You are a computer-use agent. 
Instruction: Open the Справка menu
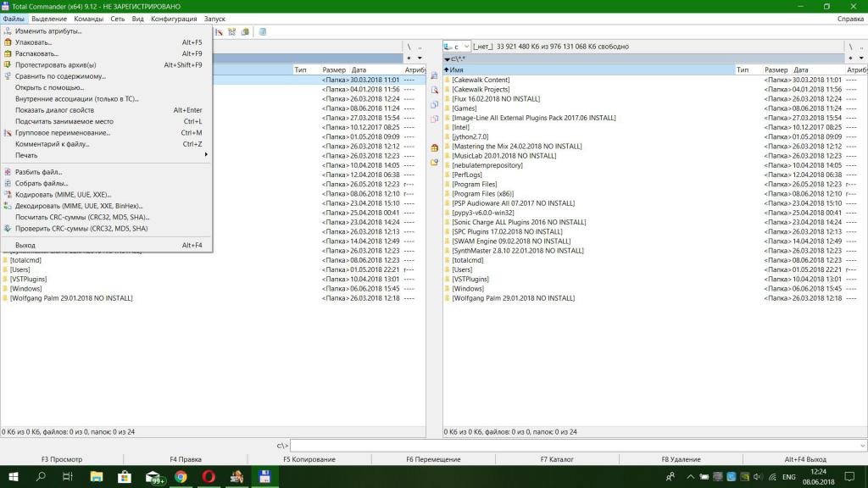pyautogui.click(x=850, y=19)
